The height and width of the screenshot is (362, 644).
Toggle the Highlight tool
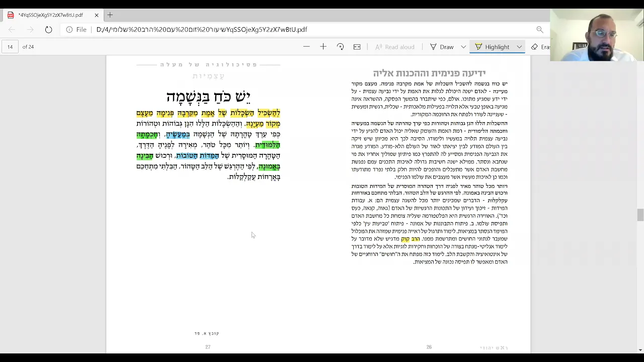point(493,47)
